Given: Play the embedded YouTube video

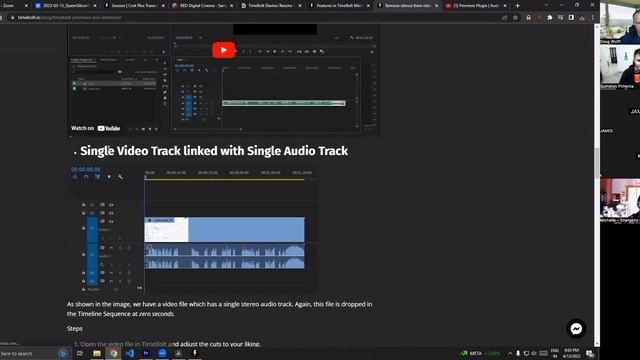Looking at the screenshot, I should click(x=223, y=50).
